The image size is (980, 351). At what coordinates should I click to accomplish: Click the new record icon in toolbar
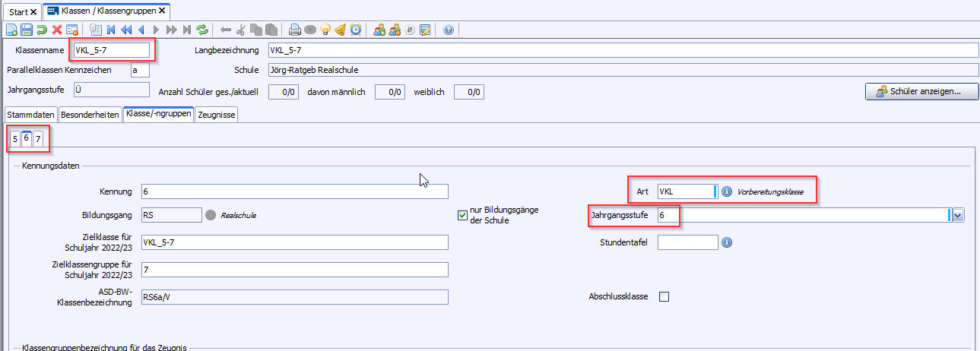tap(11, 30)
